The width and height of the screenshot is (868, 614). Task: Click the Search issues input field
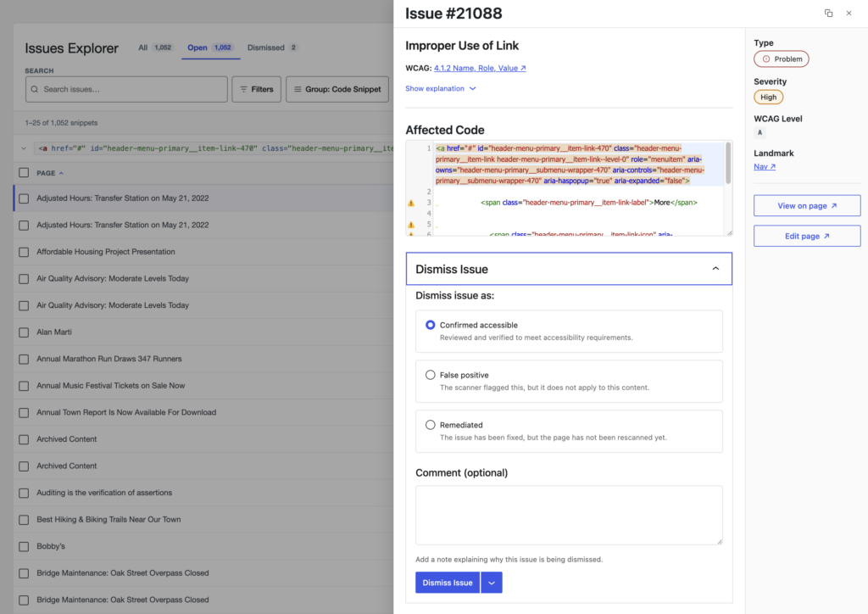click(126, 89)
